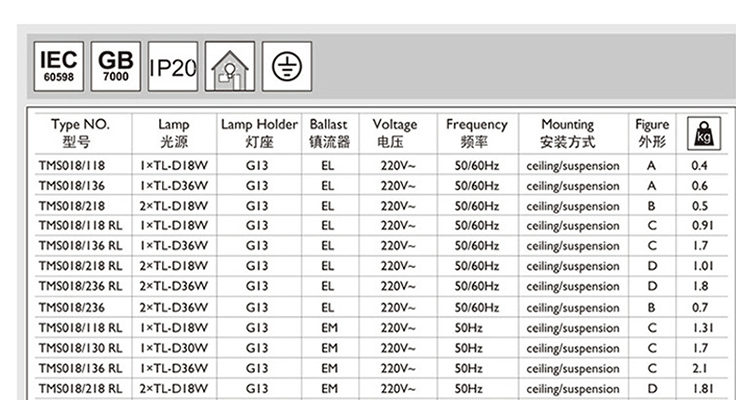Image resolution: width=750 pixels, height=400 pixels.
Task: Click 'G13' in the TMS018/136 row
Action: (257, 186)
